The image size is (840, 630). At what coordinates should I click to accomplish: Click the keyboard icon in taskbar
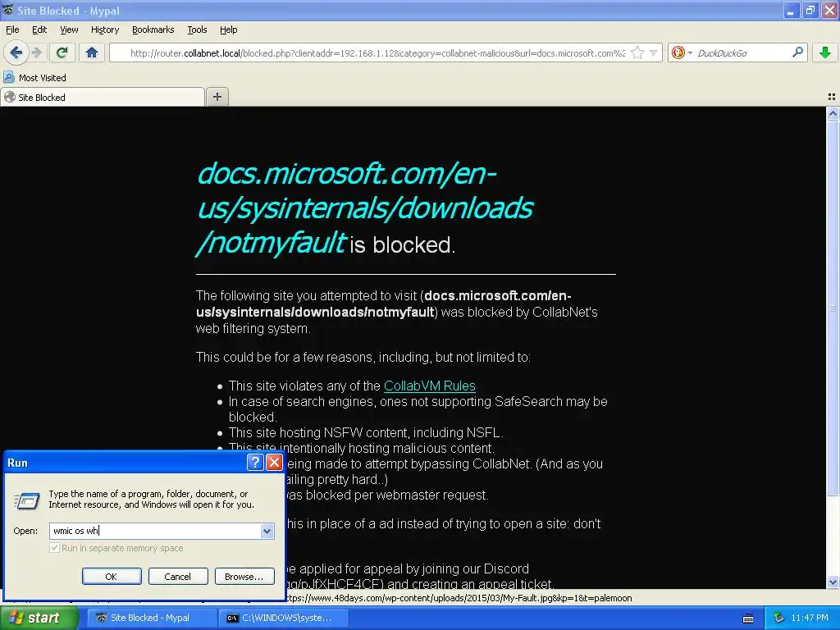[x=748, y=619]
